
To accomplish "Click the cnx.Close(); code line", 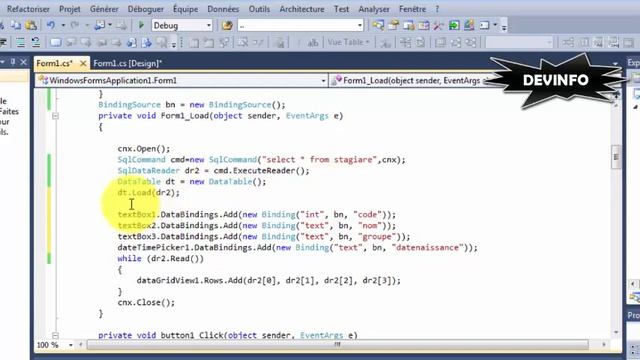I will pyautogui.click(x=146, y=303).
